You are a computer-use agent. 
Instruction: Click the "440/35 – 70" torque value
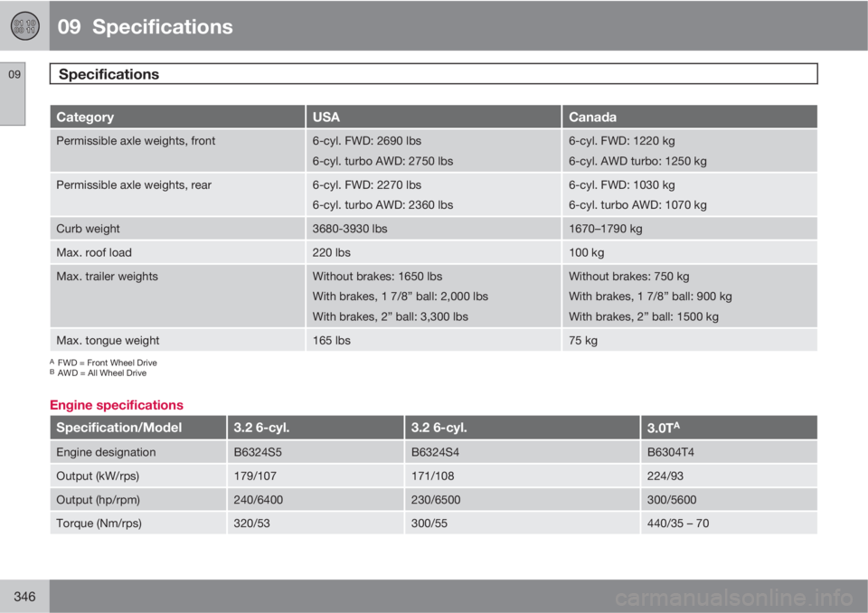coord(677,523)
